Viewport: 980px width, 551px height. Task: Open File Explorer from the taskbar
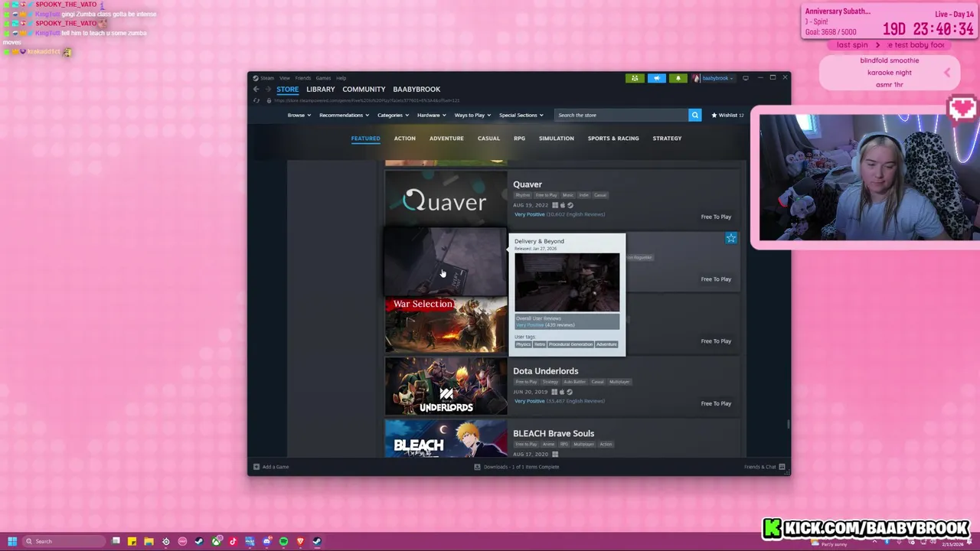point(149,541)
